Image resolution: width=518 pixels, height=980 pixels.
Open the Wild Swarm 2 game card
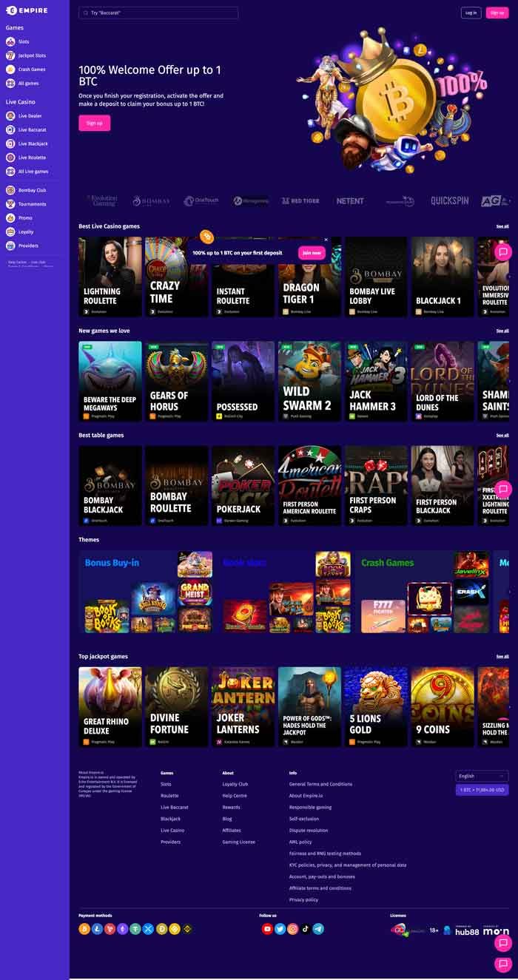310,381
